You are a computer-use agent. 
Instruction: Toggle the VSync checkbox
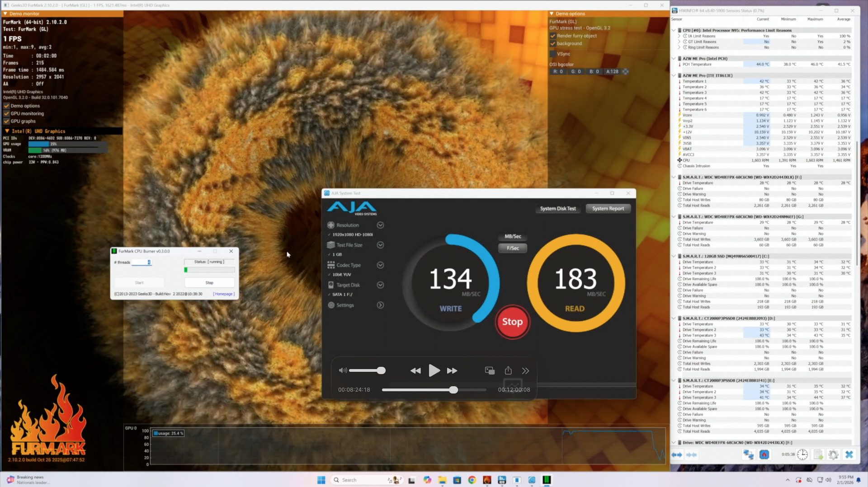pyautogui.click(x=552, y=54)
